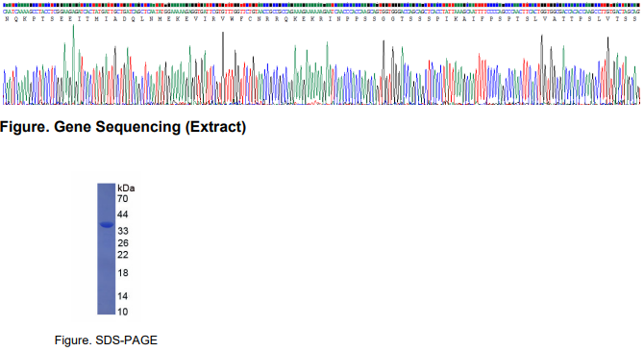The image size is (644, 352).
Task: Click the 44 kDa marker label
Action: click(x=122, y=214)
